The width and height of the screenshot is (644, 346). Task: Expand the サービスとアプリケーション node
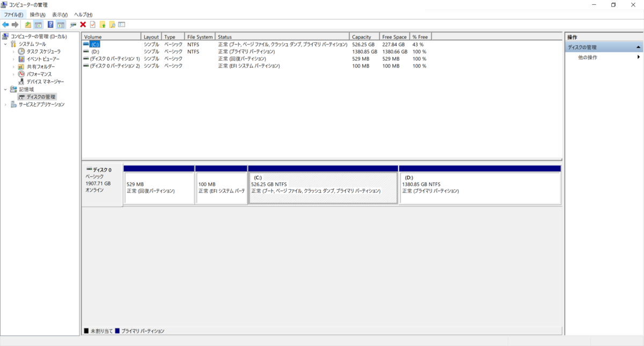tap(5, 104)
